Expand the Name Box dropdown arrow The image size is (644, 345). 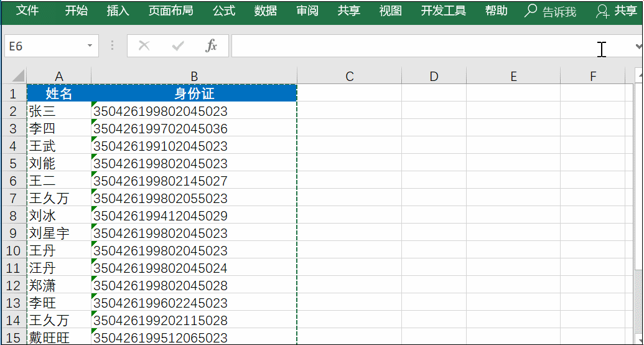[90, 45]
